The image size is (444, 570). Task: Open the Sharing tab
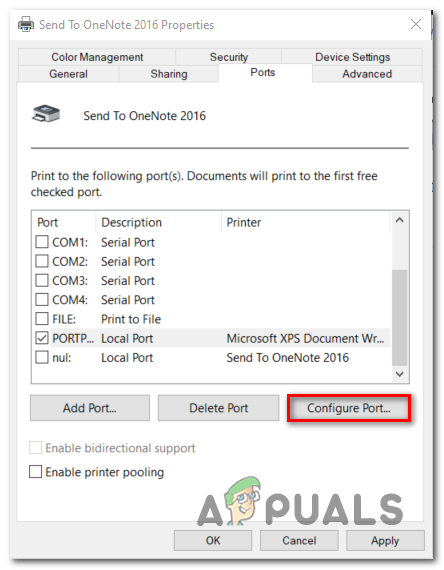[169, 74]
